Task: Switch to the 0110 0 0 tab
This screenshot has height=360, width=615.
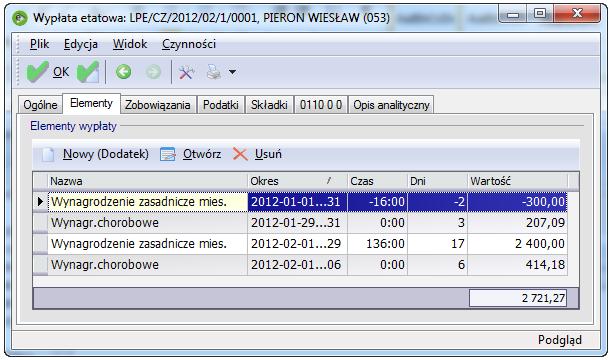Action: [321, 105]
